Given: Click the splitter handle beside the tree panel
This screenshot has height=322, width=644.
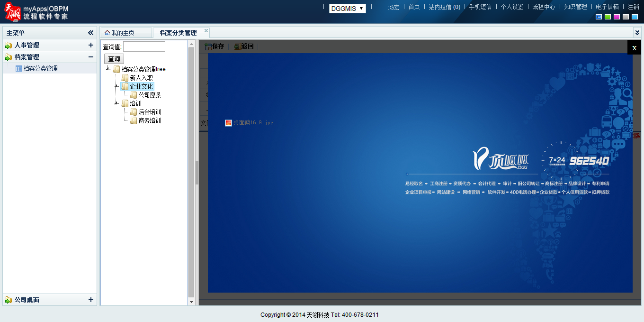Looking at the screenshot, I should pos(197,173).
